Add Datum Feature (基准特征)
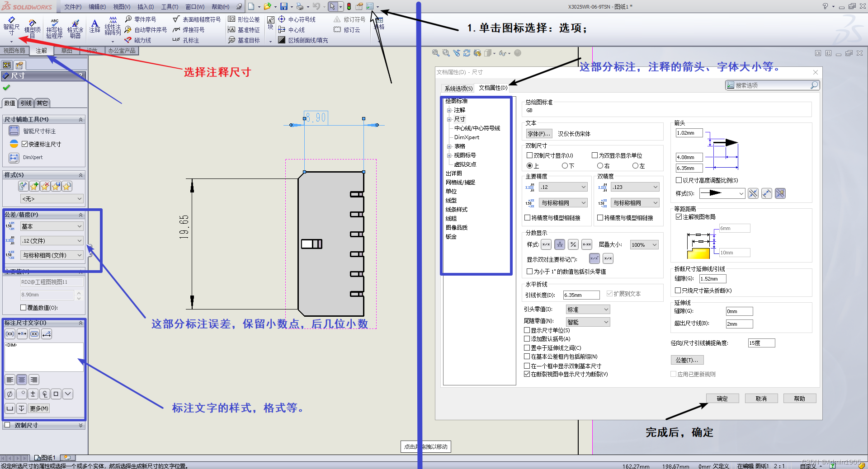Viewport: 868px width, 469px height. [x=244, y=30]
